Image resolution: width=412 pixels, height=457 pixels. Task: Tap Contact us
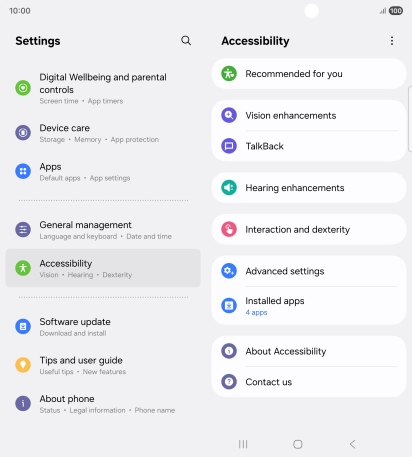tap(309, 382)
